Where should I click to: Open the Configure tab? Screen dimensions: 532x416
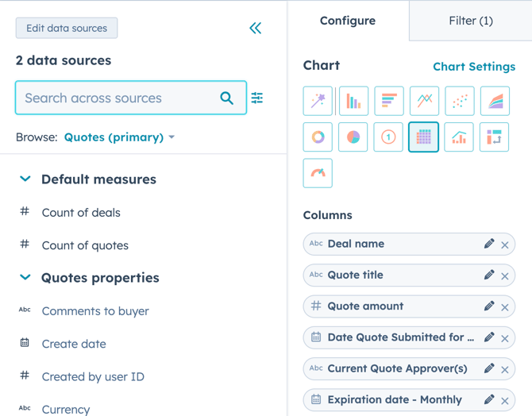coord(348,21)
